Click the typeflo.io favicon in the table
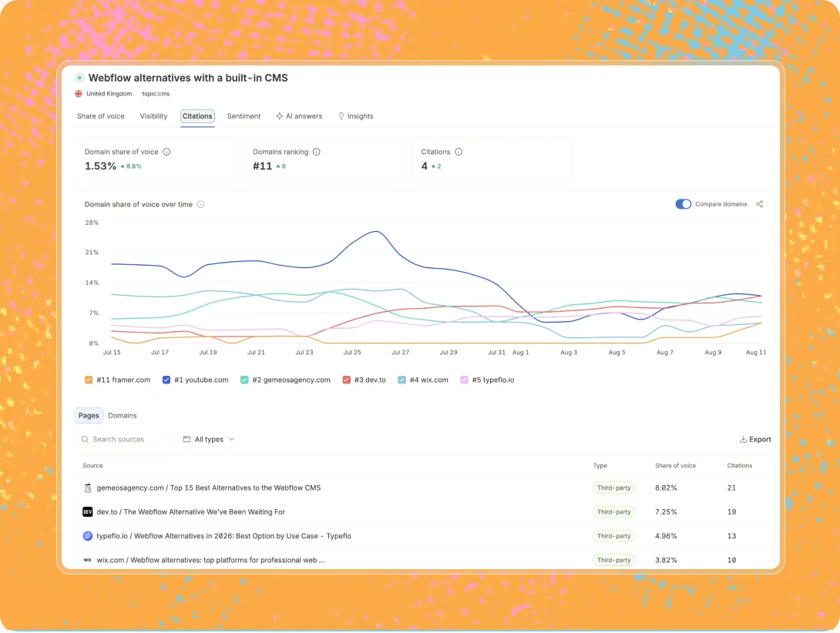This screenshot has width=840, height=633. click(88, 536)
